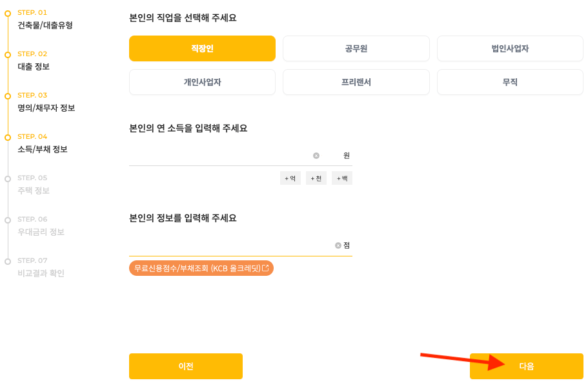Click the STEP 04 progress circle indicator

coord(8,137)
